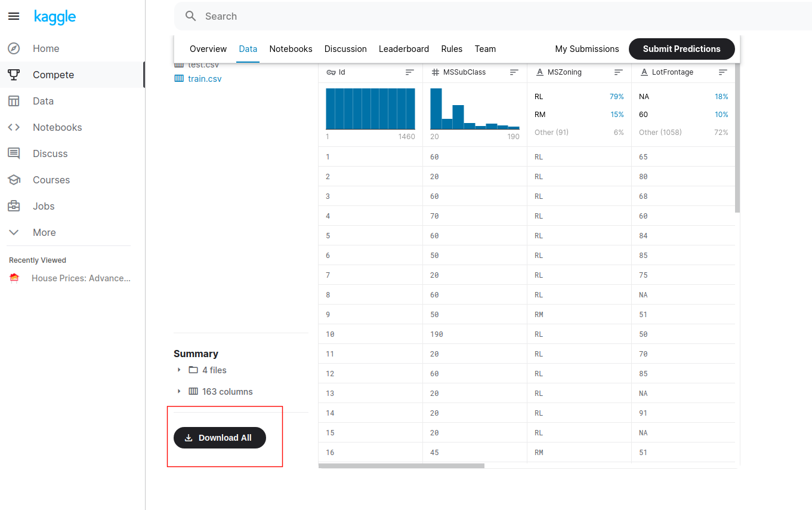Click the Jobs briefcase icon
Image resolution: width=812 pixels, height=510 pixels.
tap(14, 206)
